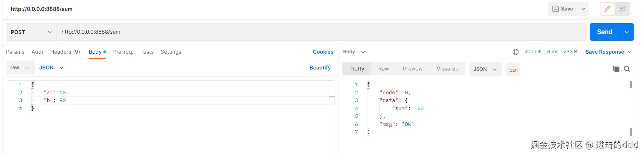Click the Save floppy disk button

point(563,9)
